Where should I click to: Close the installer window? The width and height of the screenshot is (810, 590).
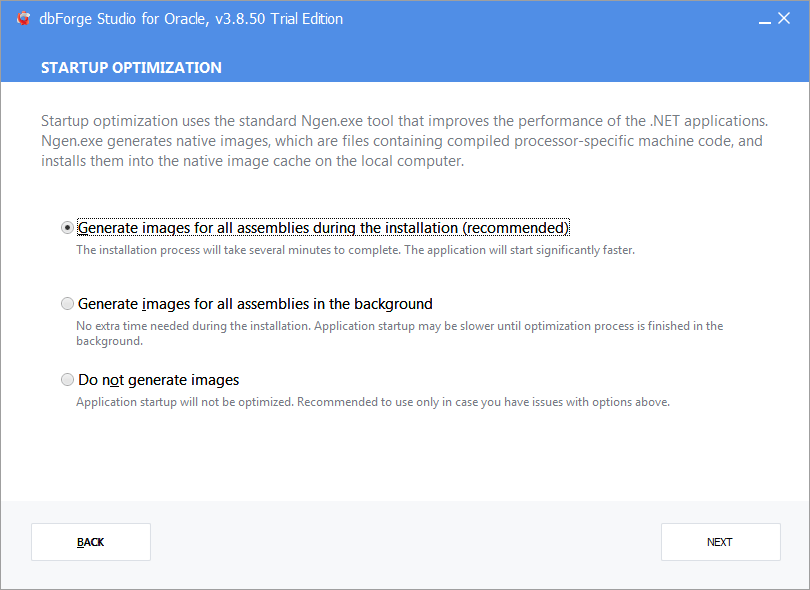(784, 19)
